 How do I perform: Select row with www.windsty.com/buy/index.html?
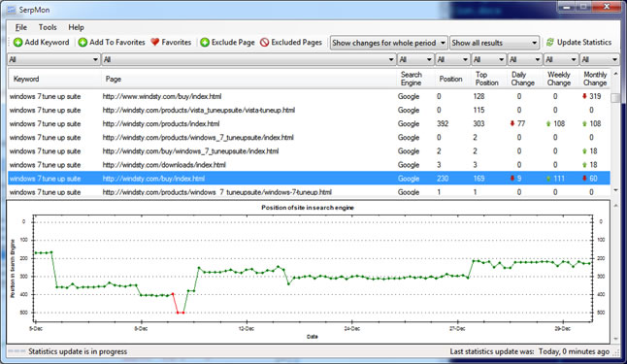click(309, 96)
